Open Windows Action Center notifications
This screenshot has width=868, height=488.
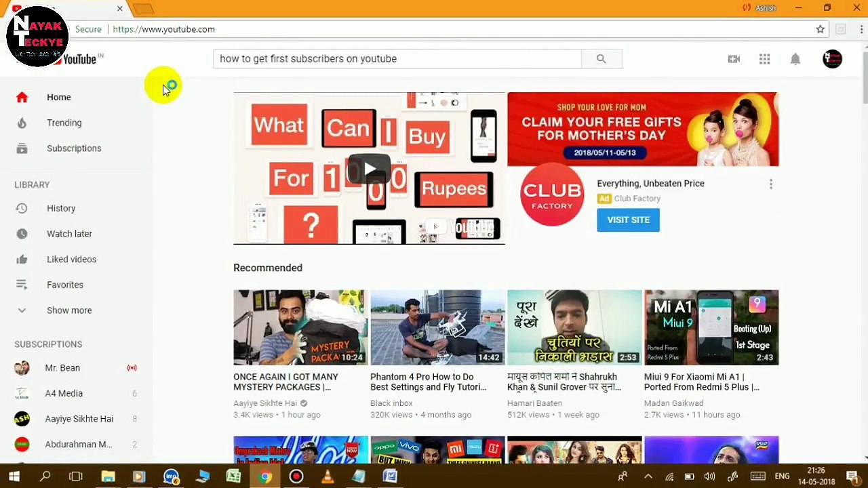coord(852,476)
